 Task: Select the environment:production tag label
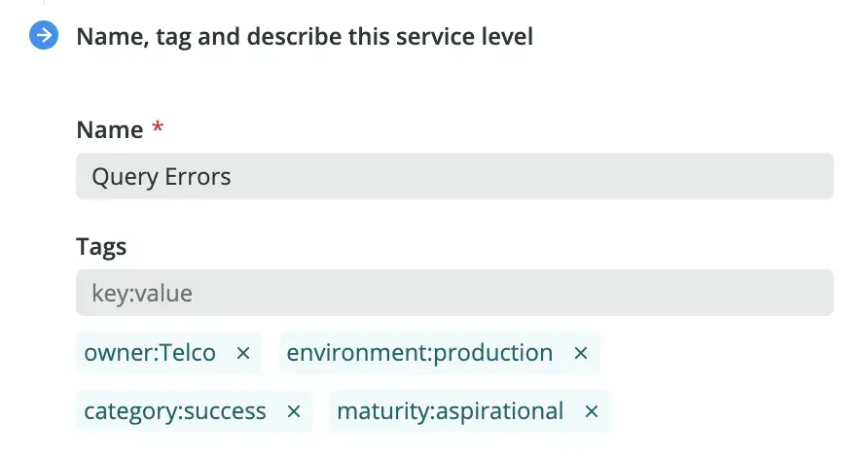pyautogui.click(x=419, y=353)
